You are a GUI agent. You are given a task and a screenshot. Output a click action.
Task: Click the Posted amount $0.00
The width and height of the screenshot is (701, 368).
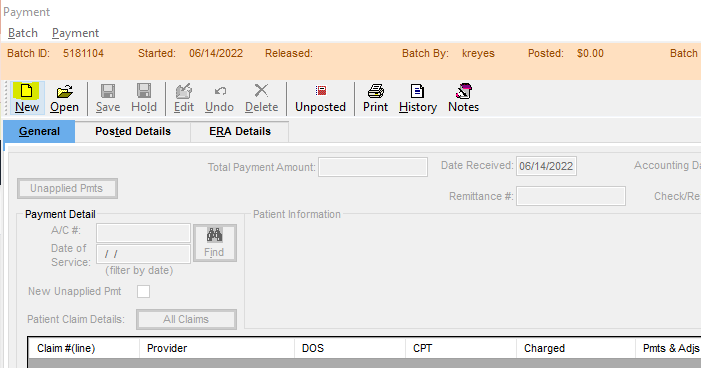click(x=590, y=54)
